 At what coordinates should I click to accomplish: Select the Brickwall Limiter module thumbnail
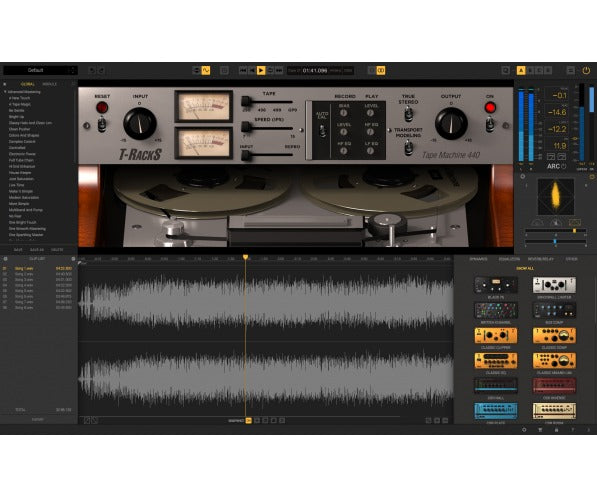pos(554,285)
